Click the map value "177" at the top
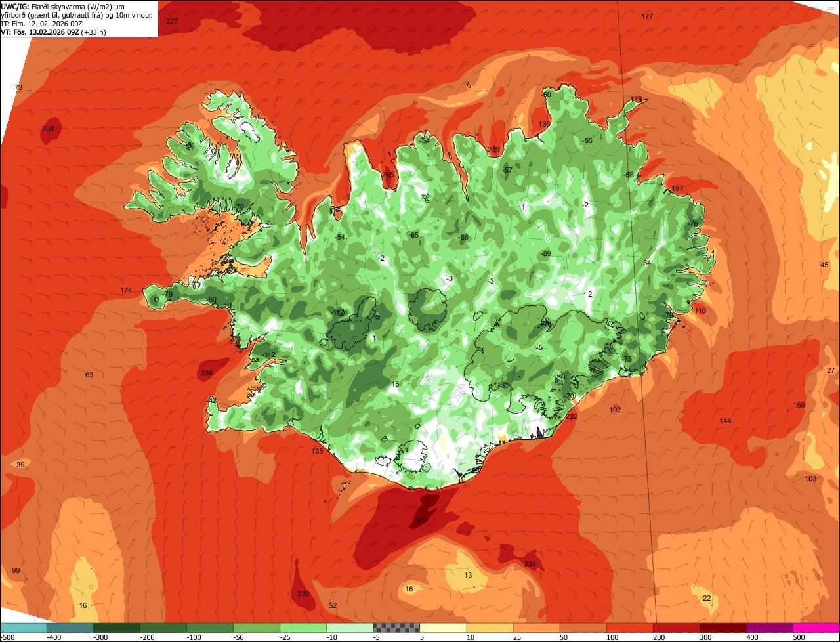The image size is (840, 642). click(647, 16)
